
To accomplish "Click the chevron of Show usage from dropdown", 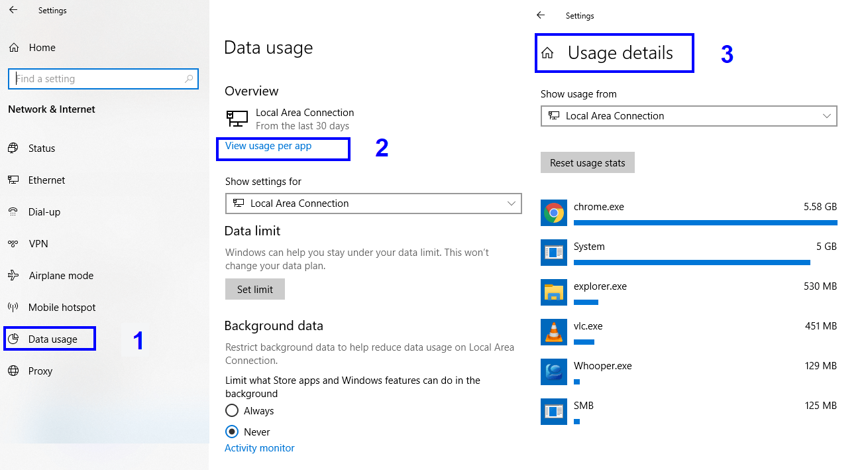I will click(827, 116).
